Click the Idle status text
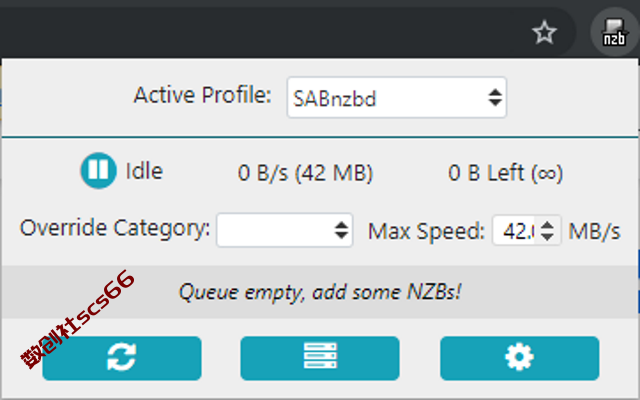This screenshot has width=640, height=400. click(144, 171)
